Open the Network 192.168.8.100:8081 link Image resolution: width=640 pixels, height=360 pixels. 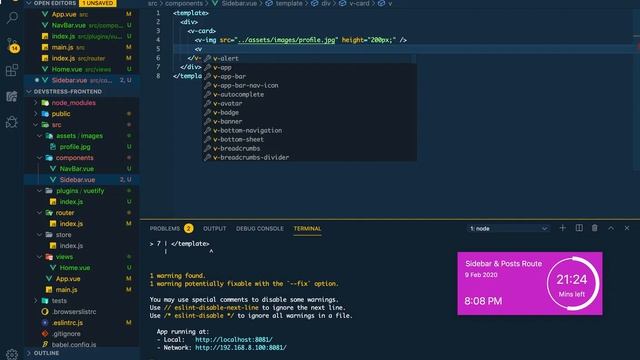coord(241,348)
